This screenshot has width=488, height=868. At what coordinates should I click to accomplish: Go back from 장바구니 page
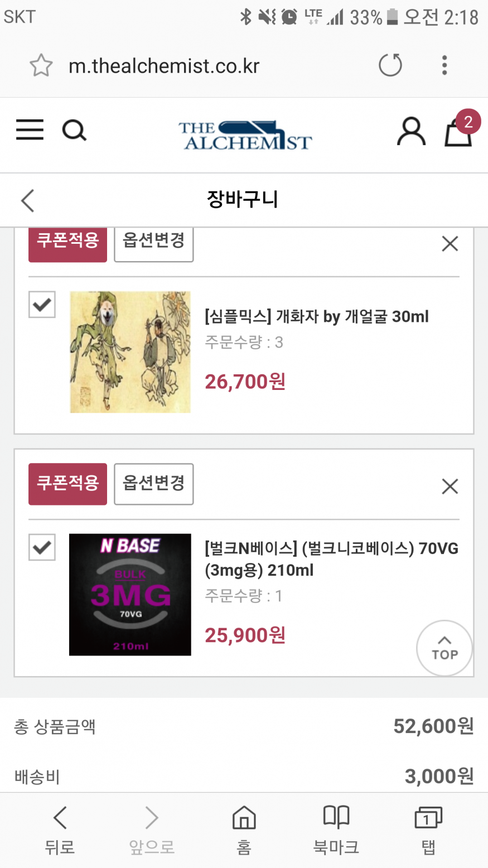point(27,200)
